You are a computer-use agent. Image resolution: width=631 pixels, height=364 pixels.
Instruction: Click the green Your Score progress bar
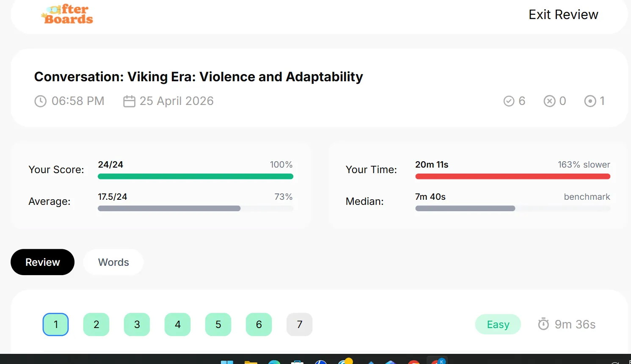tap(196, 176)
